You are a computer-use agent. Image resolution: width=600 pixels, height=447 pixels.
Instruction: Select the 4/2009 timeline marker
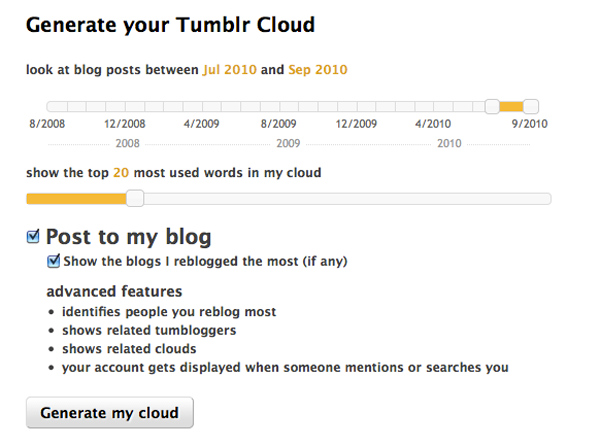pyautogui.click(x=201, y=124)
